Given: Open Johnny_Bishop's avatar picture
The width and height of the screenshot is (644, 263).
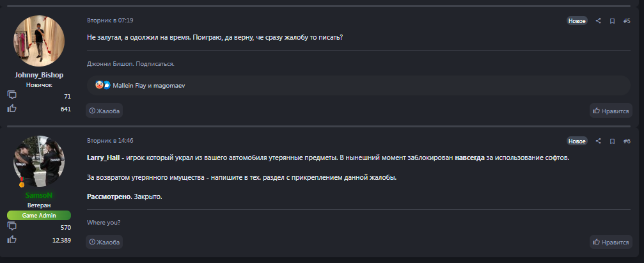Looking at the screenshot, I should point(39,42).
